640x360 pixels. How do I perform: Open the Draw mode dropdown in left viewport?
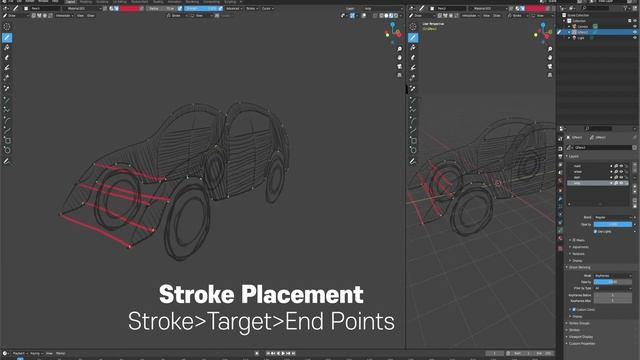point(15,16)
